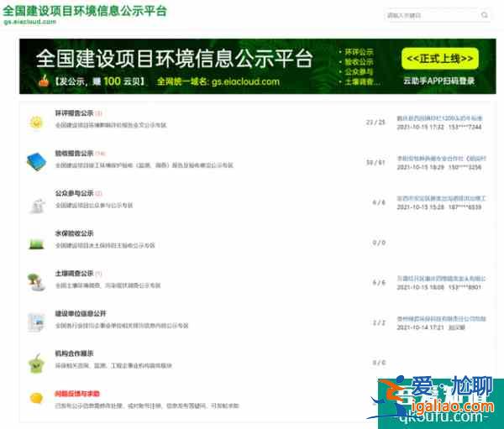The image size is (504, 429).
Task: Click the banner domain text gs.eiacloud.com
Action: coord(245,81)
